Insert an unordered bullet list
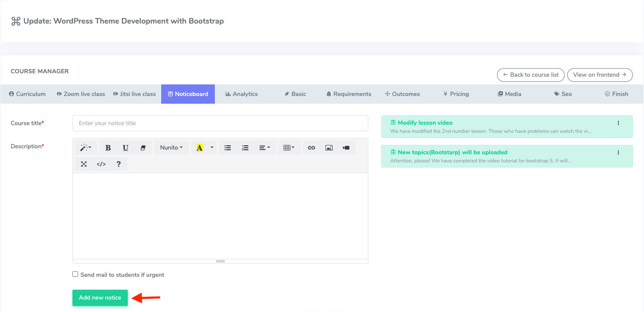The width and height of the screenshot is (644, 312). point(228,148)
